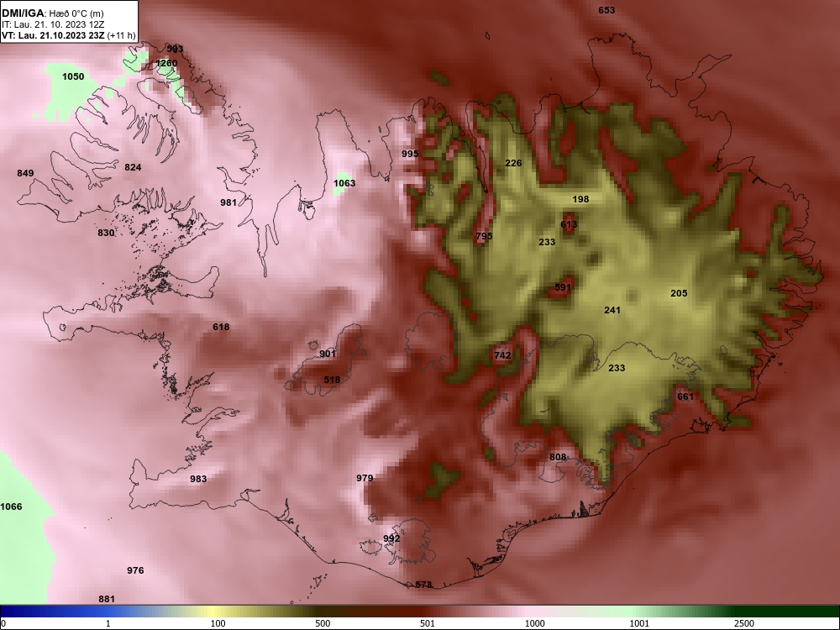Image resolution: width=840 pixels, height=630 pixels.
Task: Click the map value 901
Action: click(x=328, y=354)
